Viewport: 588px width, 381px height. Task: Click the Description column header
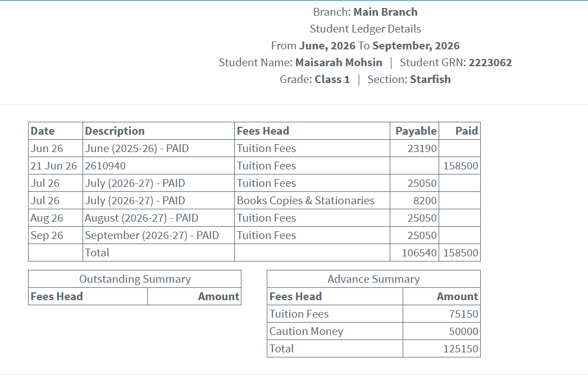point(115,131)
